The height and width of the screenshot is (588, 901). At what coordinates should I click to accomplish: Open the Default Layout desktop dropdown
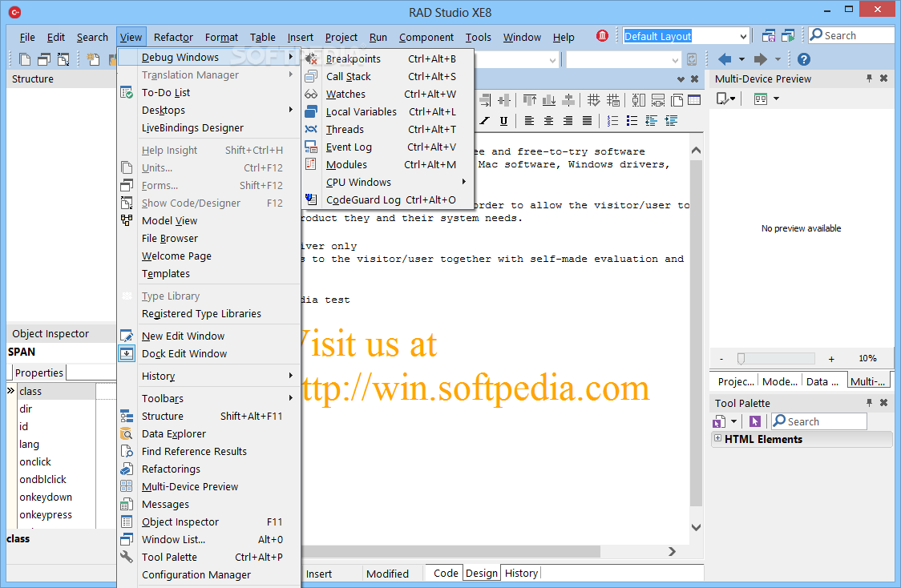click(743, 36)
